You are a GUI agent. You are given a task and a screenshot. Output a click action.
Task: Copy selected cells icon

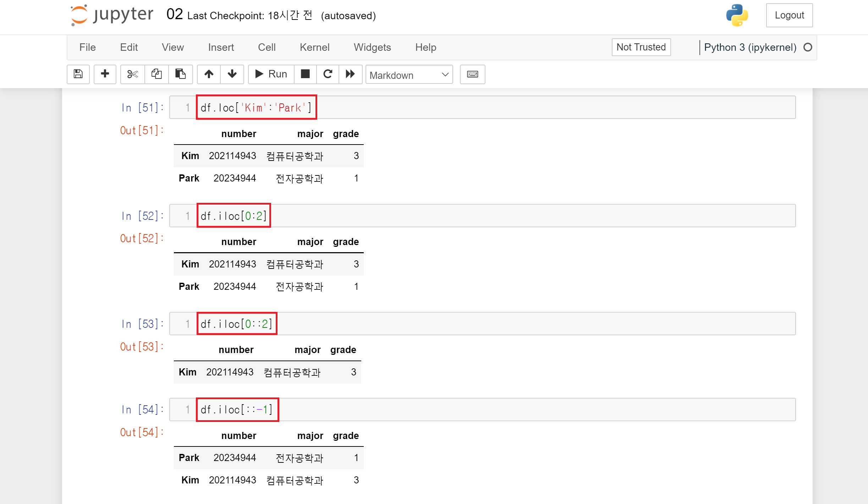[x=156, y=74]
